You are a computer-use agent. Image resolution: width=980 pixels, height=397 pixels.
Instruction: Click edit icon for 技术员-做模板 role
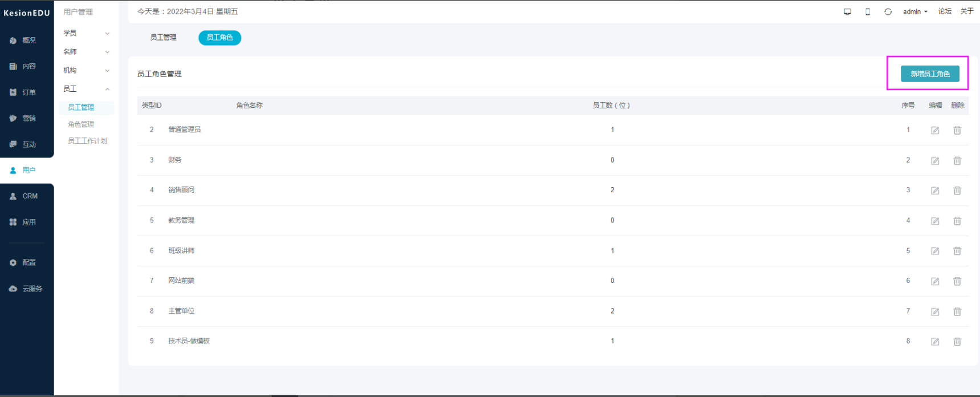point(935,342)
